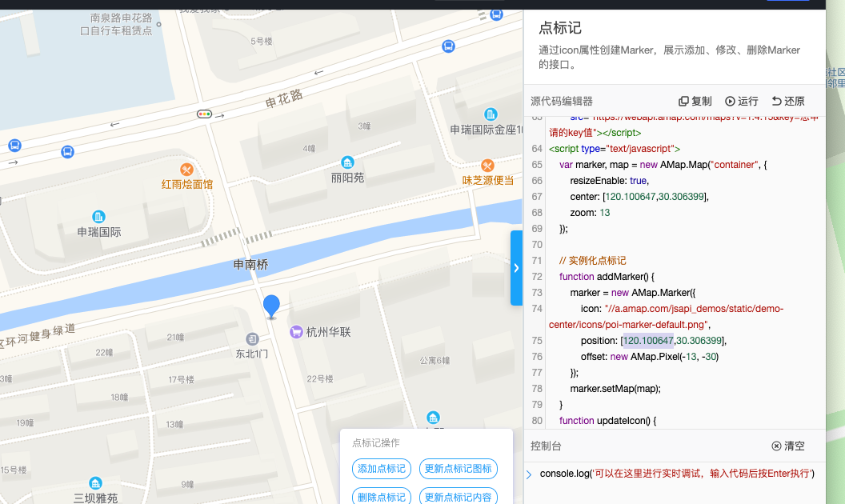Click the 运行 text to run the code
The height and width of the screenshot is (504, 845).
pos(748,102)
